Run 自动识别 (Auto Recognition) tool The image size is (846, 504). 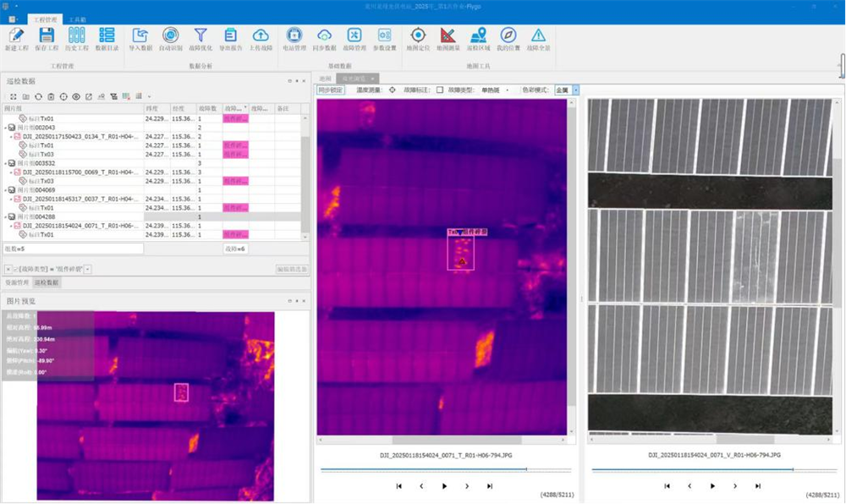click(x=170, y=36)
